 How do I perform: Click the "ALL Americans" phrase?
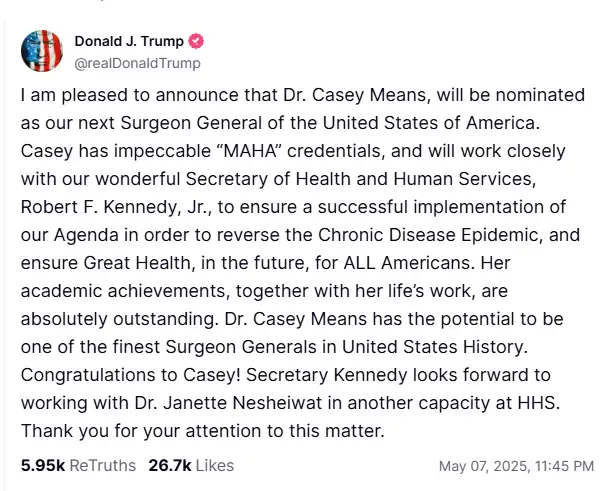(409, 263)
